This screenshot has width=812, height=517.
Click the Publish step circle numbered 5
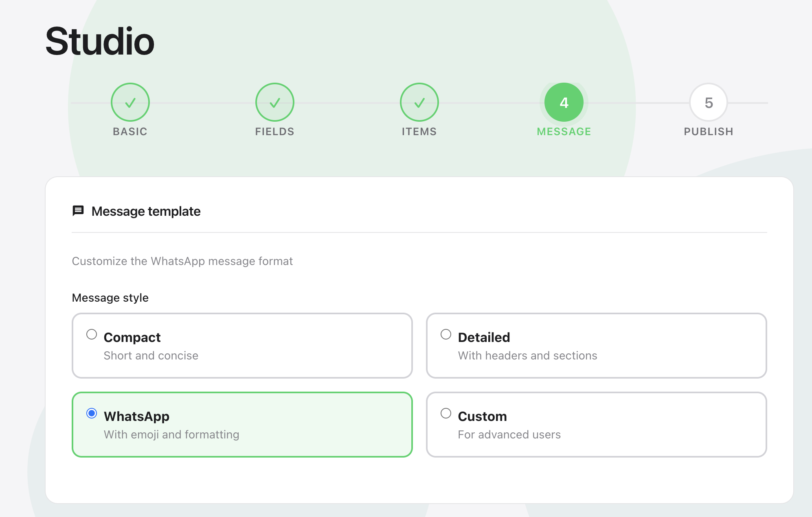coord(708,102)
